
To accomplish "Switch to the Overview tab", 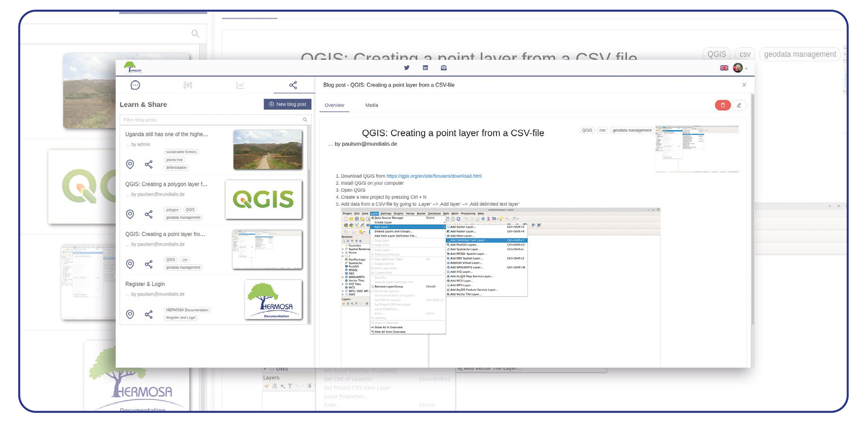I will point(335,105).
